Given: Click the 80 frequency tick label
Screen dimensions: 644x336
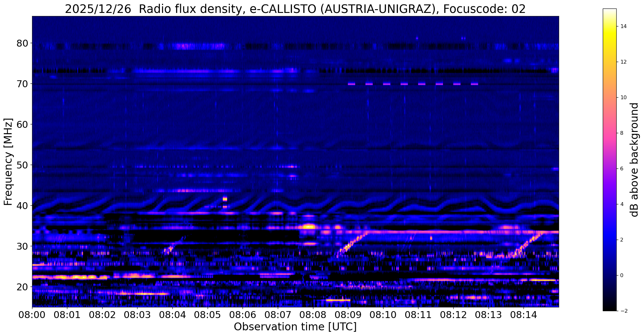Looking at the screenshot, I should [22, 43].
